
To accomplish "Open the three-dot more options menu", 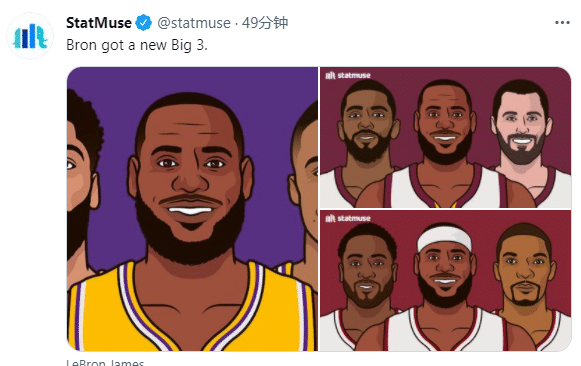I will pyautogui.click(x=562, y=23).
